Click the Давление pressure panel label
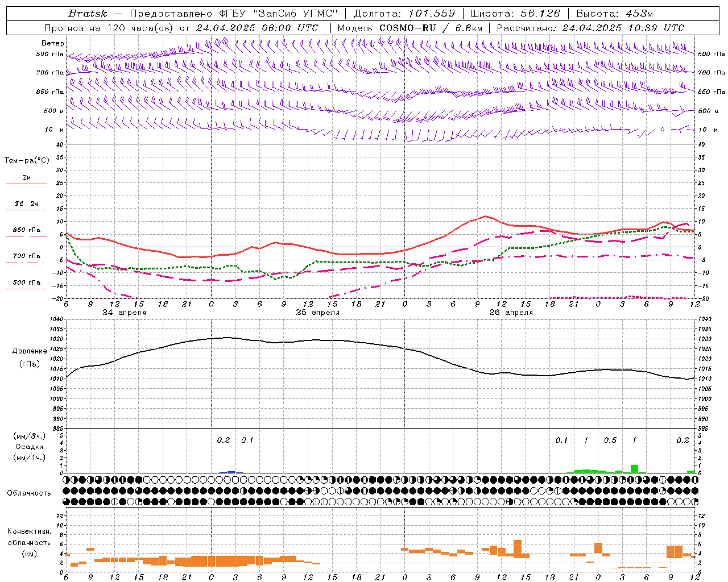The image size is (728, 582). tap(30, 351)
